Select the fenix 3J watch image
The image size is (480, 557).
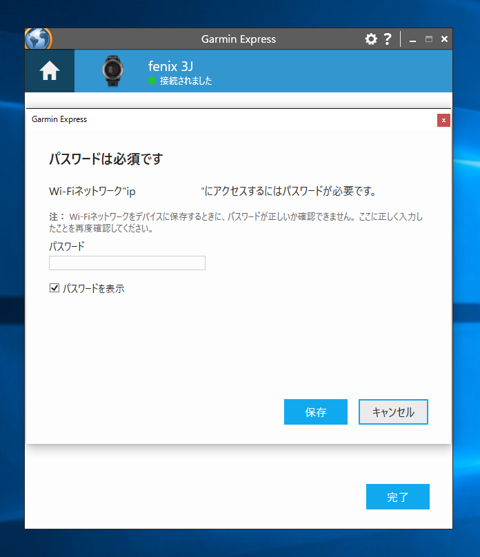tap(113, 71)
